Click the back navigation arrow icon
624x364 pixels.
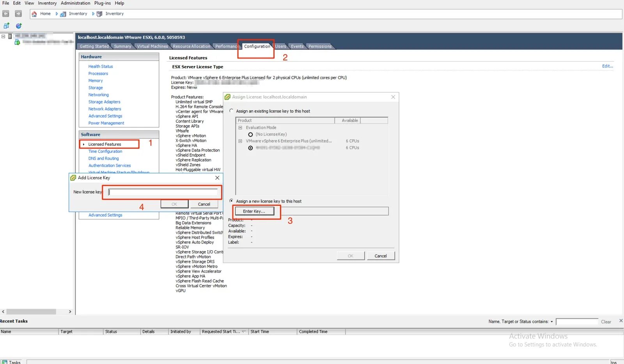[6, 14]
